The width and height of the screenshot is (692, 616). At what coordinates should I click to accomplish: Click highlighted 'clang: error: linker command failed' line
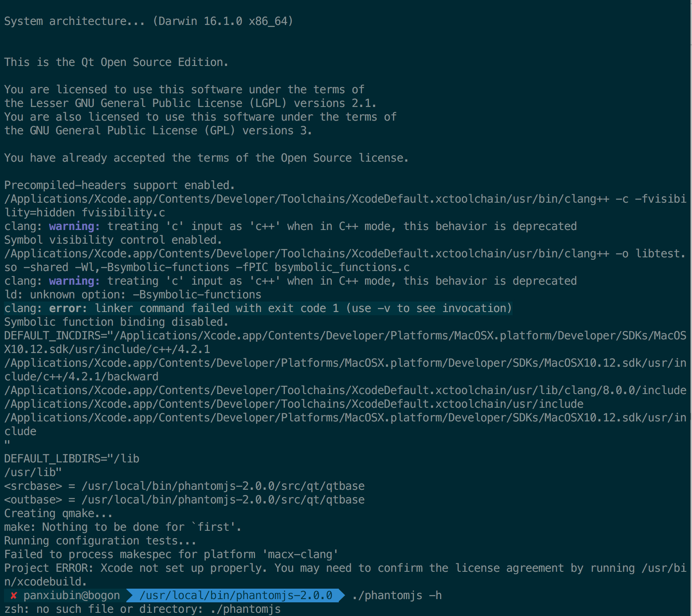point(258,308)
